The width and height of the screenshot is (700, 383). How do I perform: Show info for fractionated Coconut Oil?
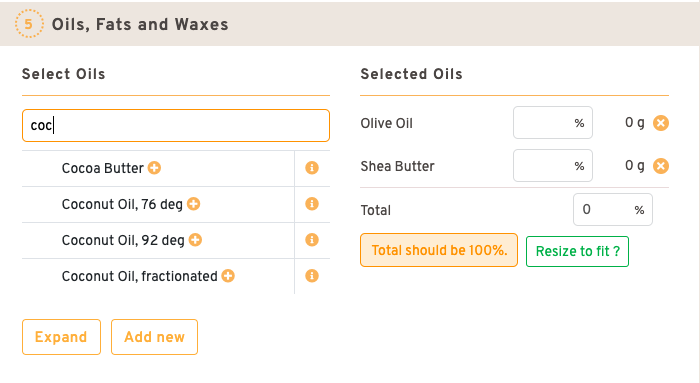[x=312, y=276]
